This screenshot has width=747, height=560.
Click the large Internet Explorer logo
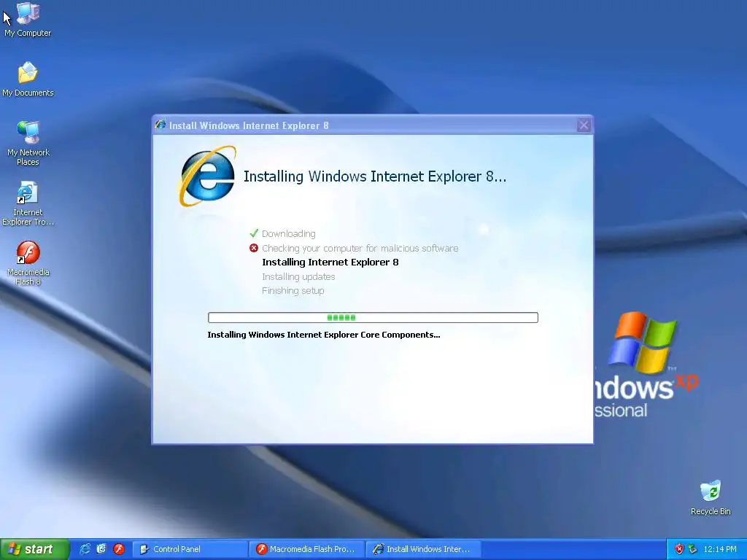208,176
